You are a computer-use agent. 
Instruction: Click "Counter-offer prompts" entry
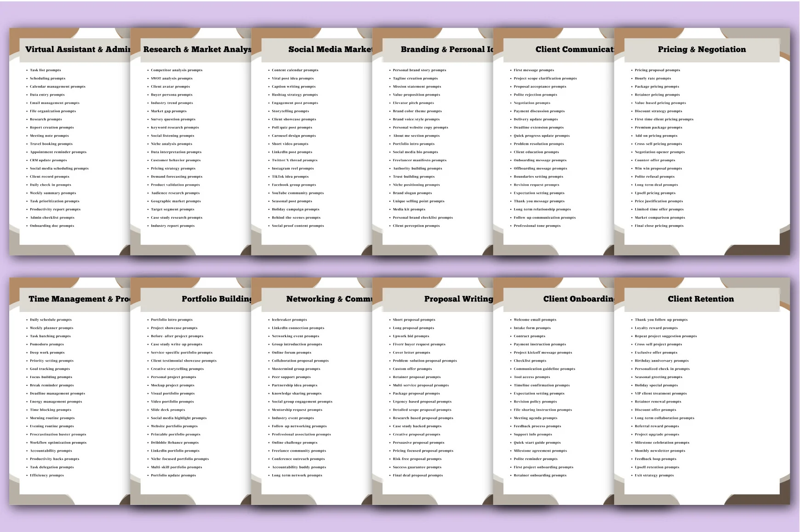(x=655, y=160)
